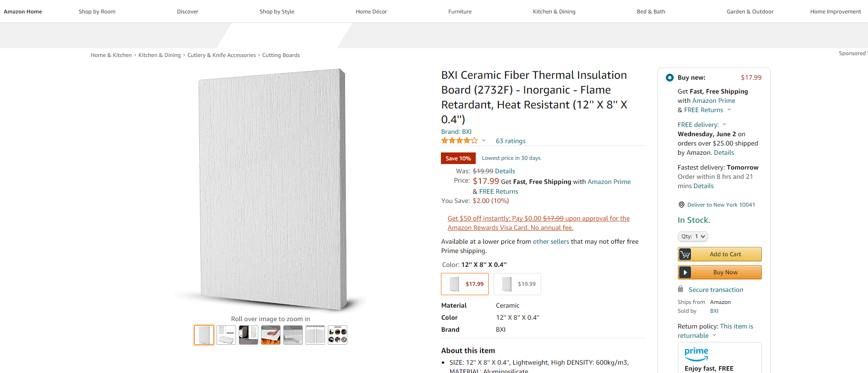Click the star rating icons
Viewport: 868px width, 373px height.
tap(459, 141)
